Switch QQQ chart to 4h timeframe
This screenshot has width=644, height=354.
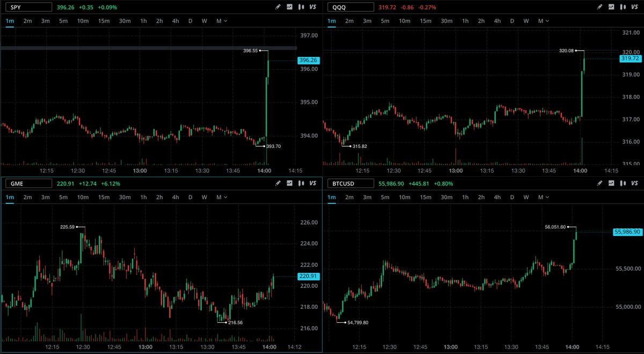(x=497, y=20)
